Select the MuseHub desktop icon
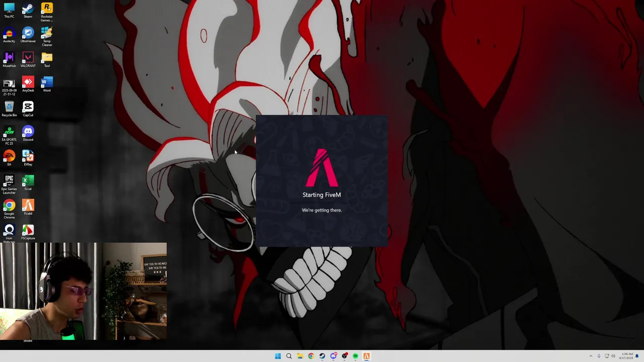Image resolution: width=644 pixels, height=362 pixels. tap(9, 60)
